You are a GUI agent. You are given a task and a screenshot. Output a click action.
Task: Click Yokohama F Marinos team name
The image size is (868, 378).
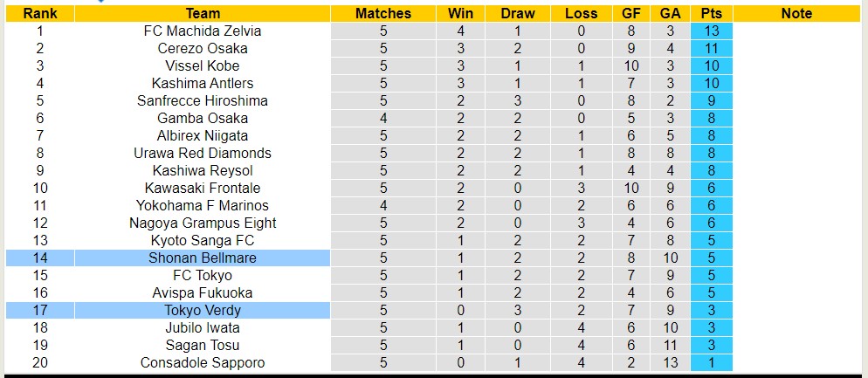(x=203, y=205)
